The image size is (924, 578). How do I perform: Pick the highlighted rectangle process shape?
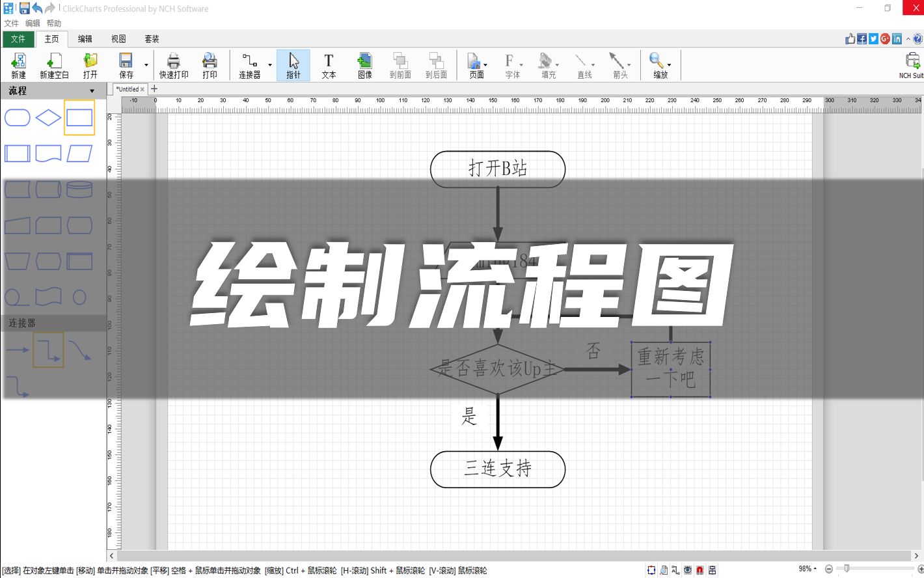(x=79, y=118)
